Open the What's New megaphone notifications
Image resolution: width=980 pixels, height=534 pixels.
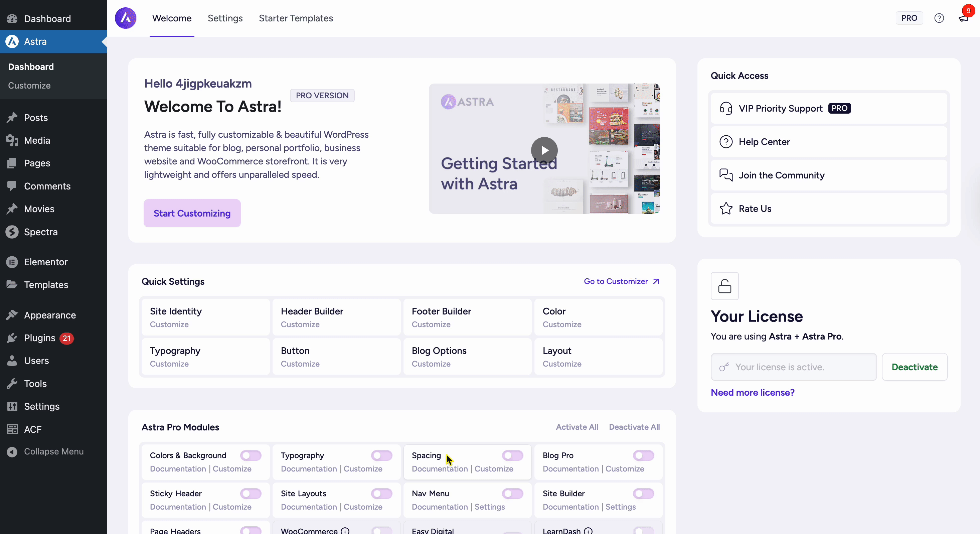[x=963, y=18]
